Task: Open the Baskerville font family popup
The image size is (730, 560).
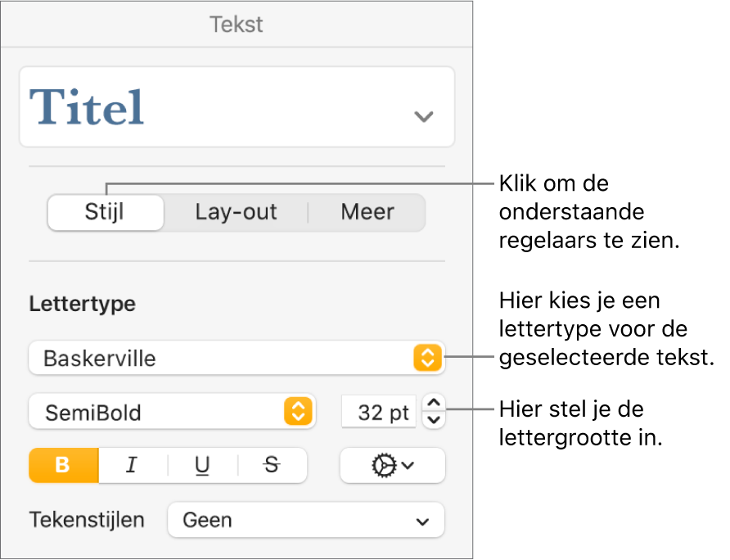Action: point(237,358)
